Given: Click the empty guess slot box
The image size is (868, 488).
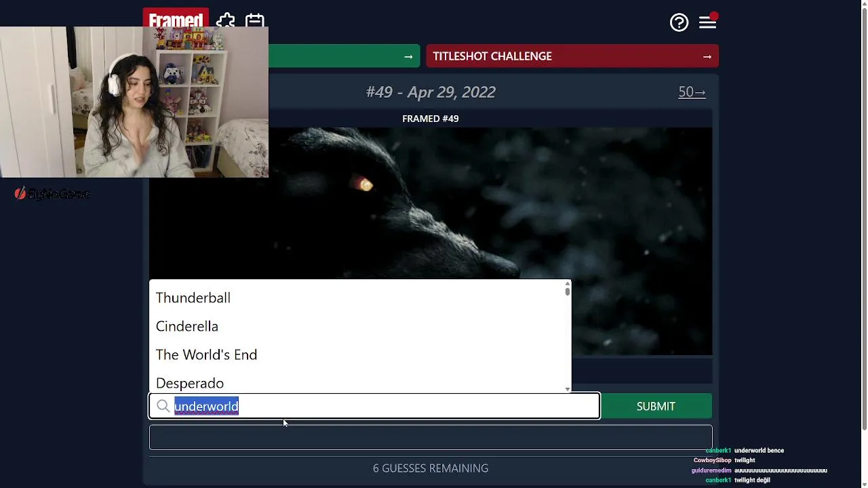Looking at the screenshot, I should 431,437.
